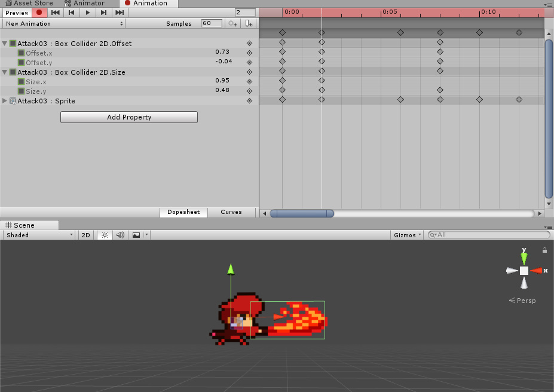554x392 pixels.
Task: Open the Animator tab
Action: click(85, 3)
